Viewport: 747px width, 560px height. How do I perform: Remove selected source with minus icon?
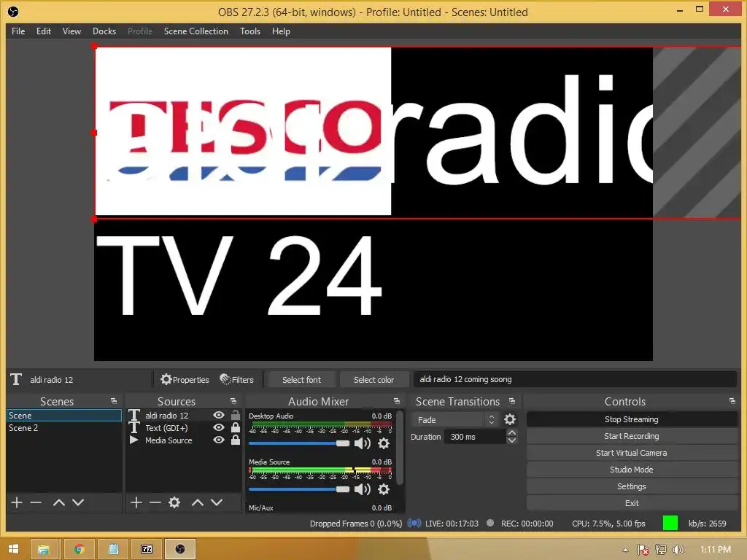(x=155, y=502)
